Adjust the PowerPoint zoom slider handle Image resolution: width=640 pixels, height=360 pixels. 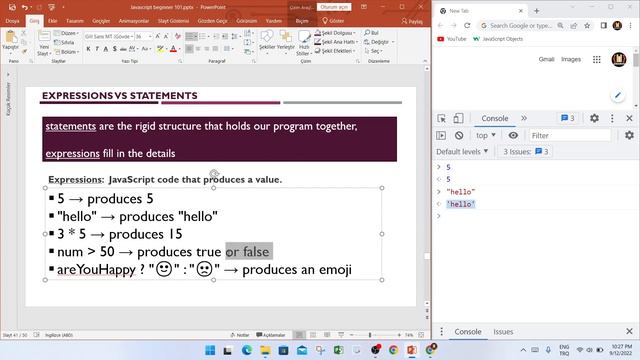tap(370, 335)
